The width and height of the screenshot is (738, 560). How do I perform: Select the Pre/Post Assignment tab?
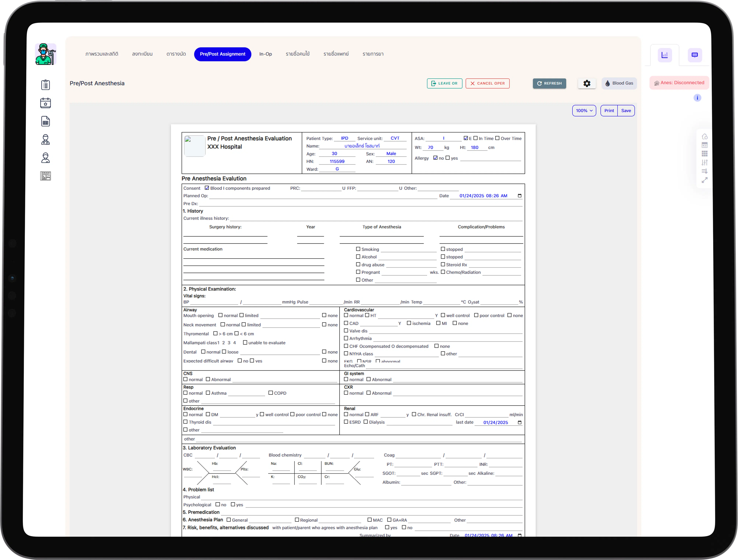click(x=223, y=54)
